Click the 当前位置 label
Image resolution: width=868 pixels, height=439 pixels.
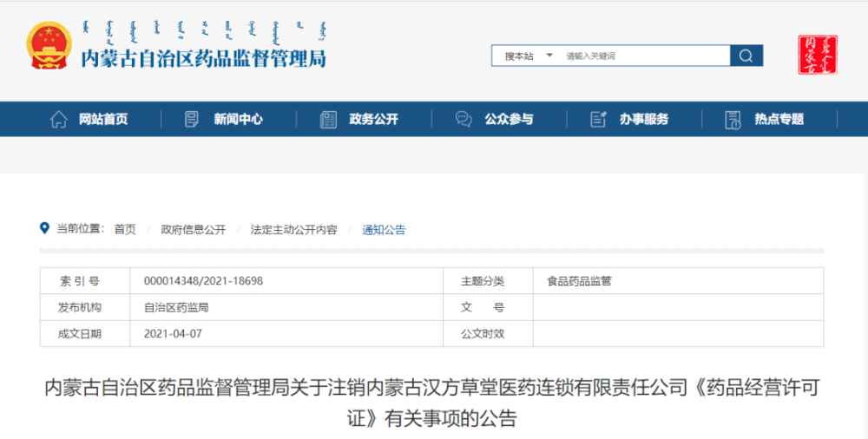coord(80,229)
